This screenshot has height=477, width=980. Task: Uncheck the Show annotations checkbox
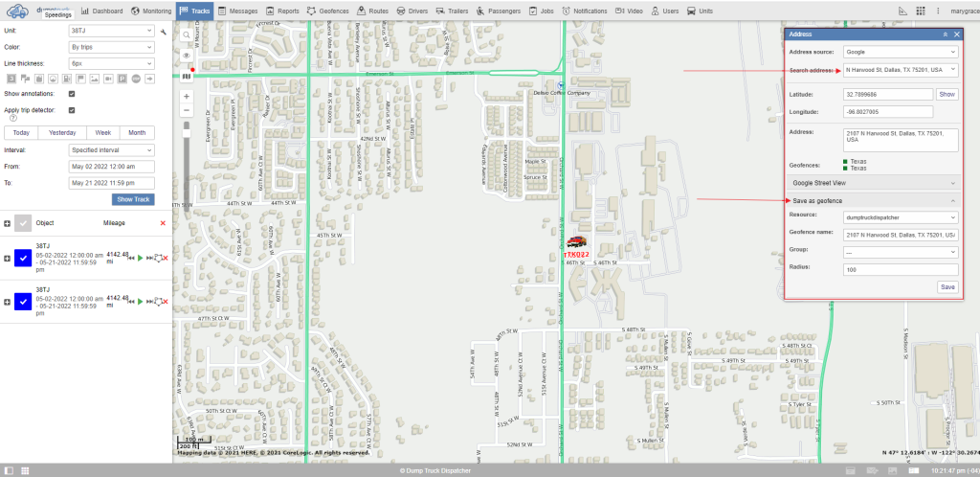pyautogui.click(x=73, y=94)
